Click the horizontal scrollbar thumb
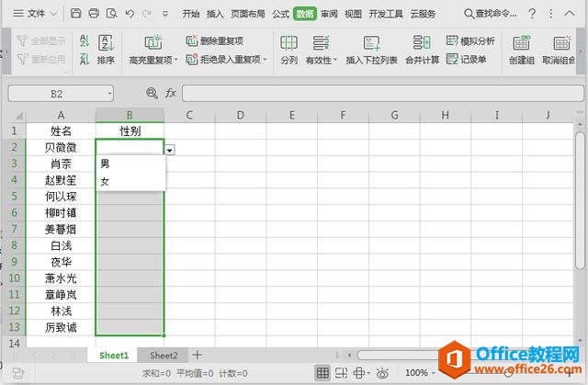This screenshot has width=588, height=385. coord(400,355)
